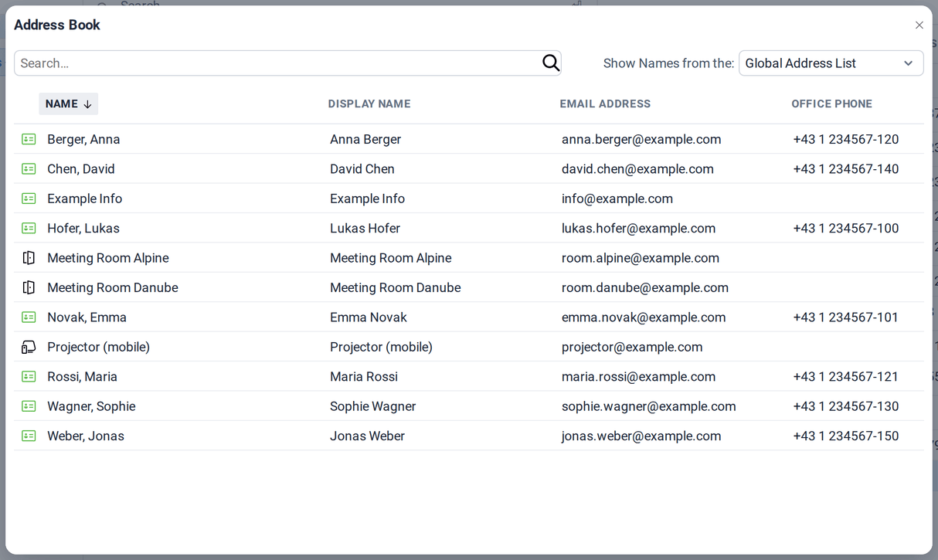
Task: Click email sophie.wagner@example.com
Action: [649, 406]
